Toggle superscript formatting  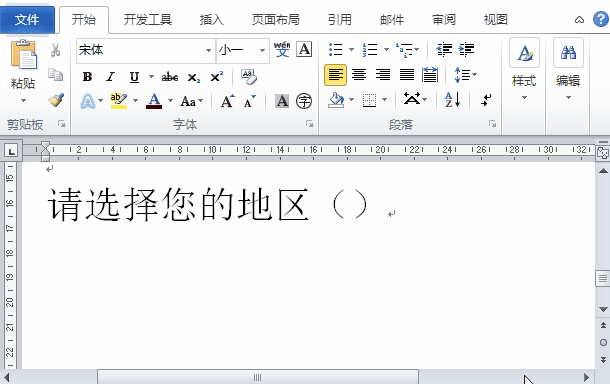217,77
